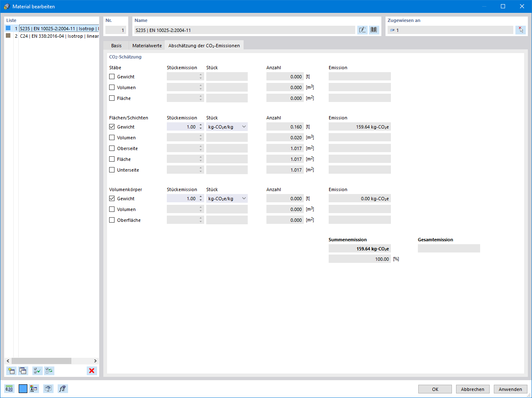This screenshot has height=398, width=532.
Task: Click the Abbrechen button
Action: point(473,389)
